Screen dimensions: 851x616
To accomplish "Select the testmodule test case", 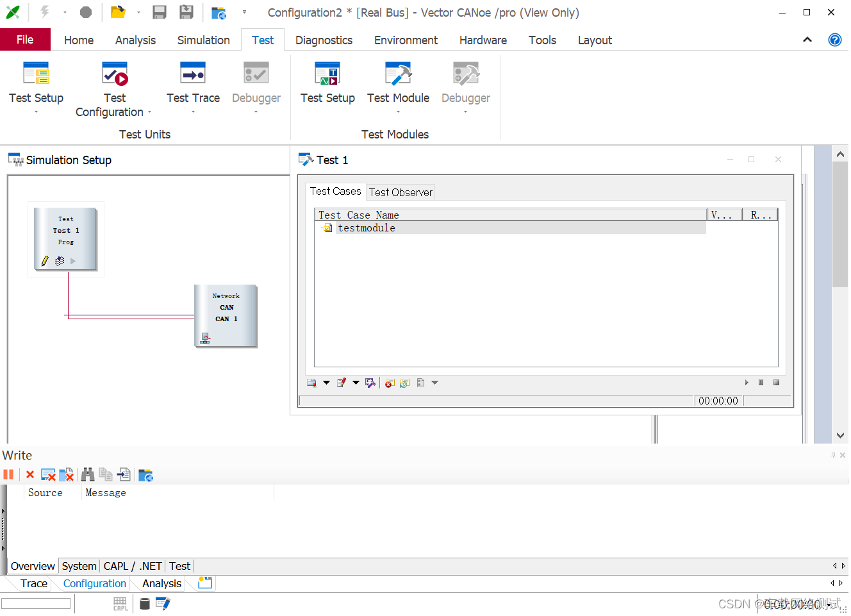I will [x=366, y=228].
